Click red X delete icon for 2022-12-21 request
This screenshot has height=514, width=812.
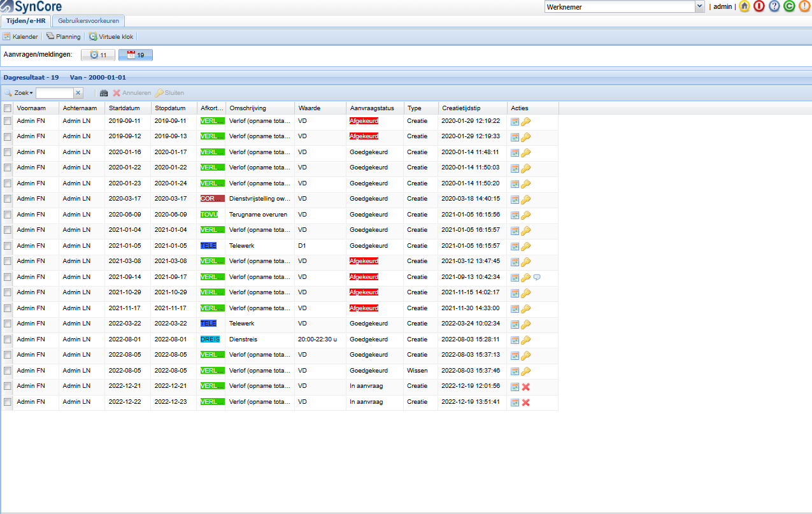526,387
